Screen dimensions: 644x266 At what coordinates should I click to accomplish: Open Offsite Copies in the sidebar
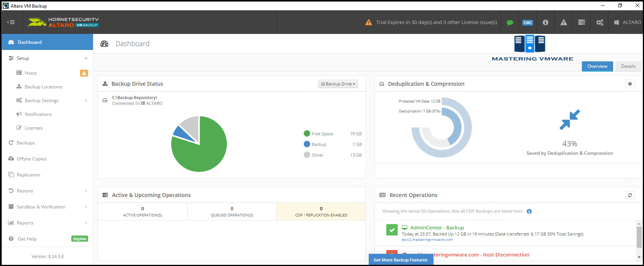coord(31,159)
